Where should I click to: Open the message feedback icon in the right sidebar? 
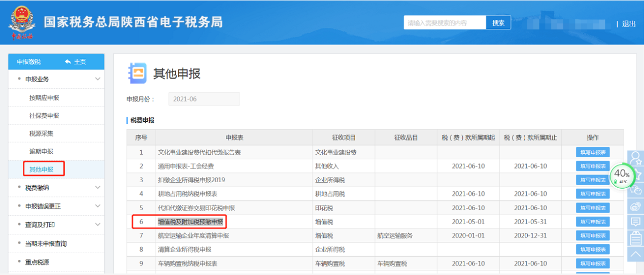pos(635,222)
